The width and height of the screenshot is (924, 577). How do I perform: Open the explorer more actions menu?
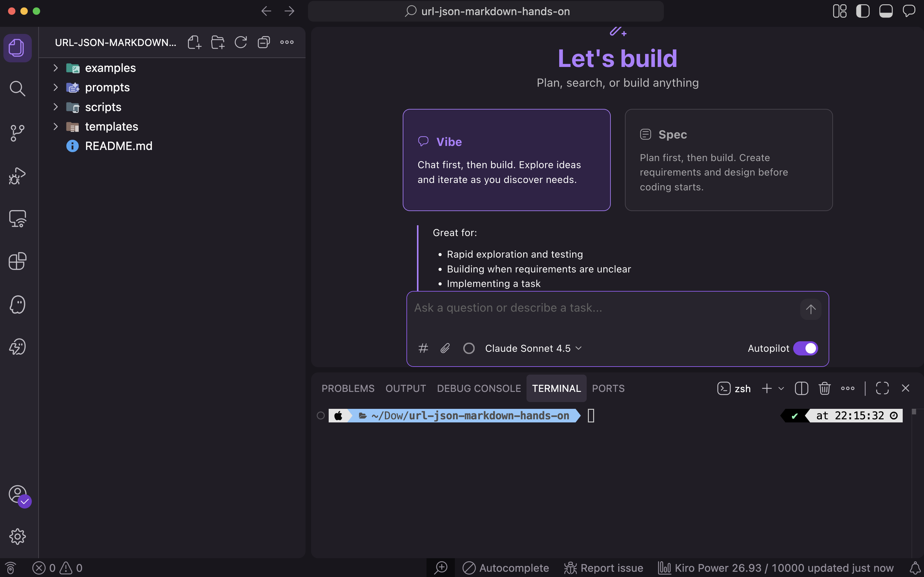(287, 42)
